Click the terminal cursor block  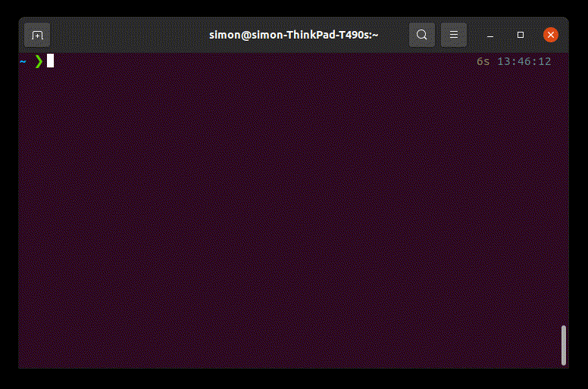50,61
